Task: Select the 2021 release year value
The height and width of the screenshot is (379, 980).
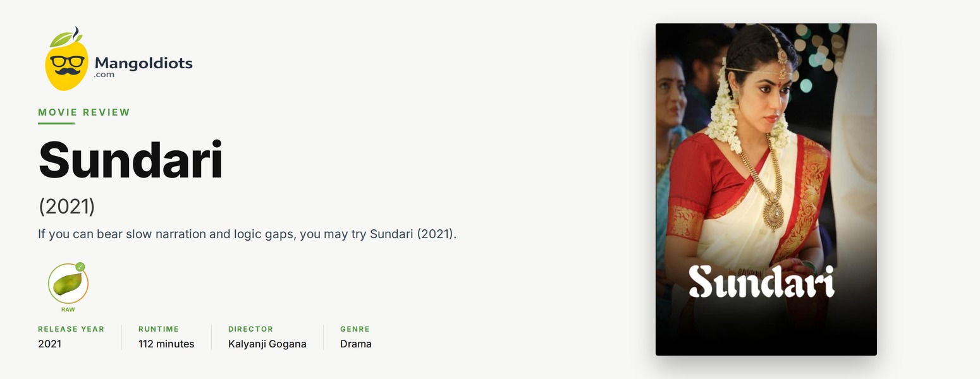Action: [49, 344]
